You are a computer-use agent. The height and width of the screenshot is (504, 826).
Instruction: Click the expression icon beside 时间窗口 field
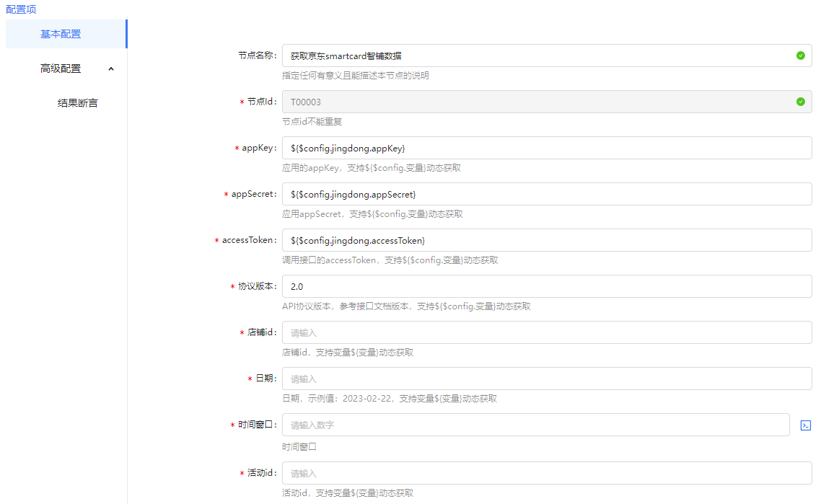tap(806, 425)
